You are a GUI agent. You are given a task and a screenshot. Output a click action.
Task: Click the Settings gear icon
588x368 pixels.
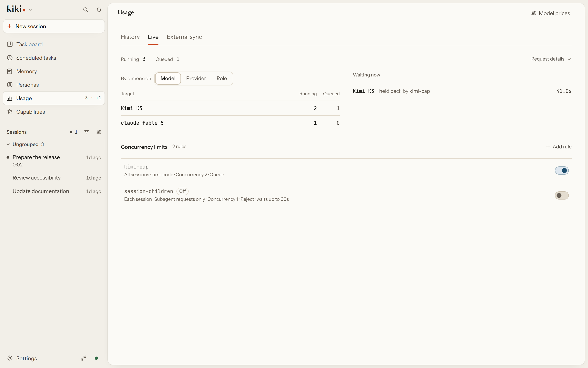point(10,358)
